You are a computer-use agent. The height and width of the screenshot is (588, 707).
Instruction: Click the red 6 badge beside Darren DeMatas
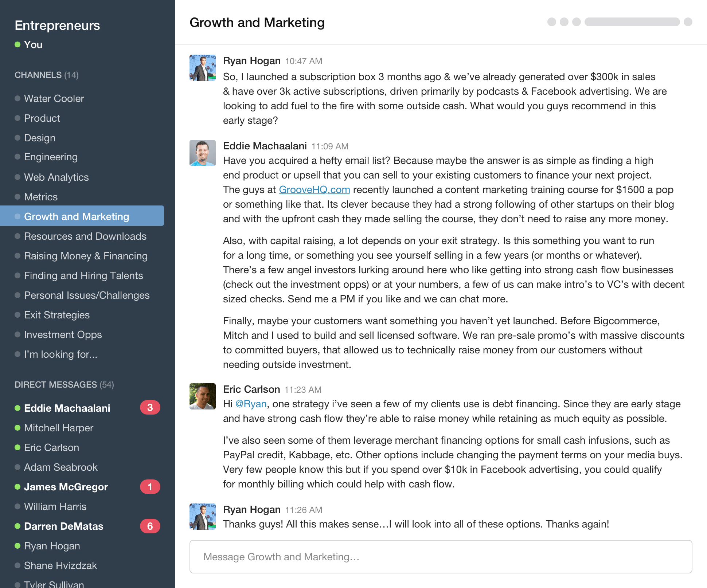[x=150, y=526]
